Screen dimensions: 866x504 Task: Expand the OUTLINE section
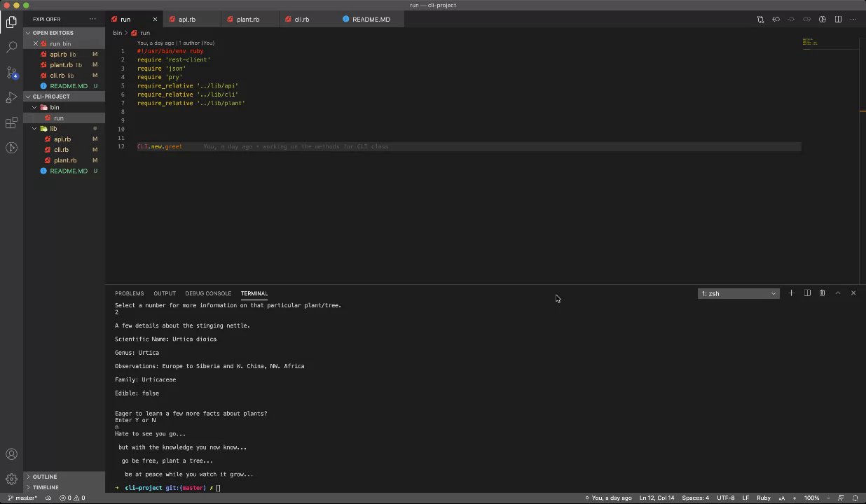click(44, 477)
